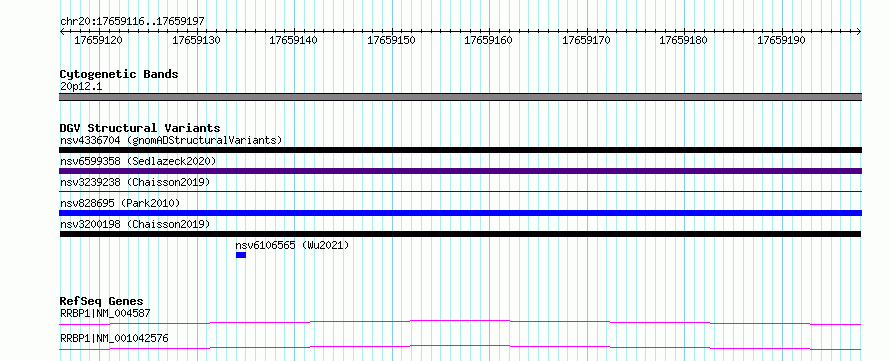Select the magenta line of RRBP1|NM_001042576

pyautogui.click(x=460, y=347)
